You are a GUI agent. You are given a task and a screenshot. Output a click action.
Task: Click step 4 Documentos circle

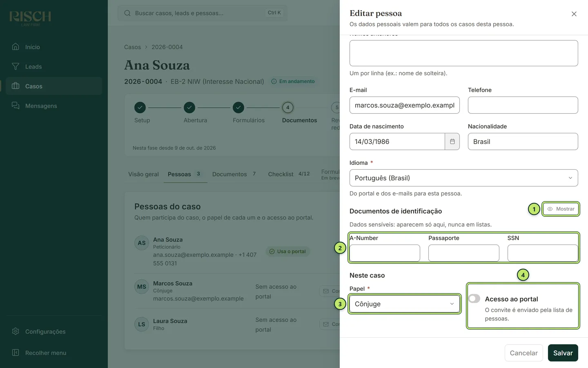[288, 108]
